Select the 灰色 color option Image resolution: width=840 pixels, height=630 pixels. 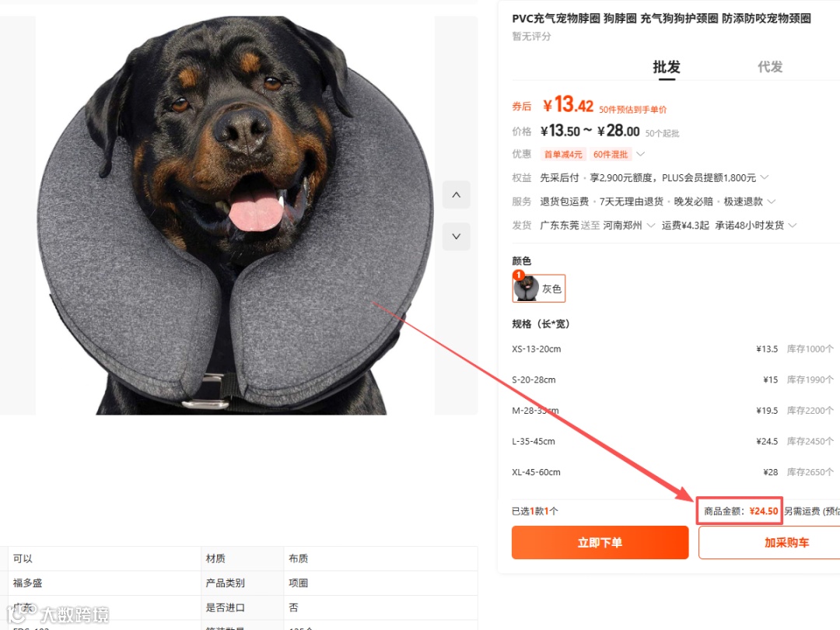click(538, 289)
